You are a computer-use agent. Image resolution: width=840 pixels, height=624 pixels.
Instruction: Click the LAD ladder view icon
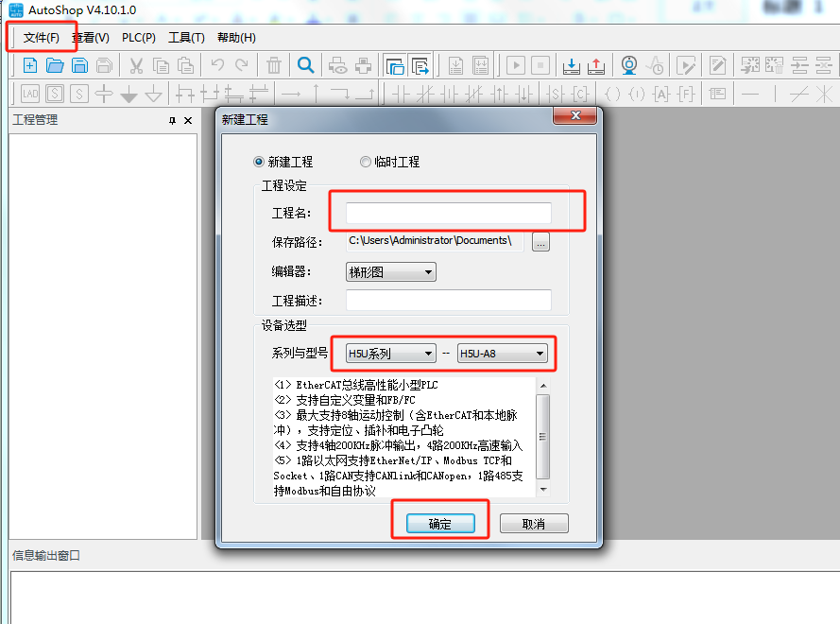click(30, 94)
